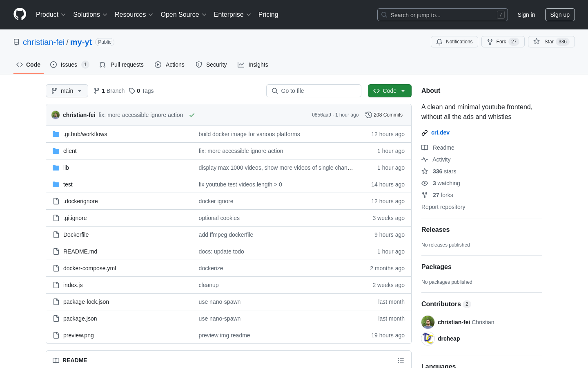Screen dimensions: 588x368
Task: Open drcheap contributor avatar
Action: point(428,339)
